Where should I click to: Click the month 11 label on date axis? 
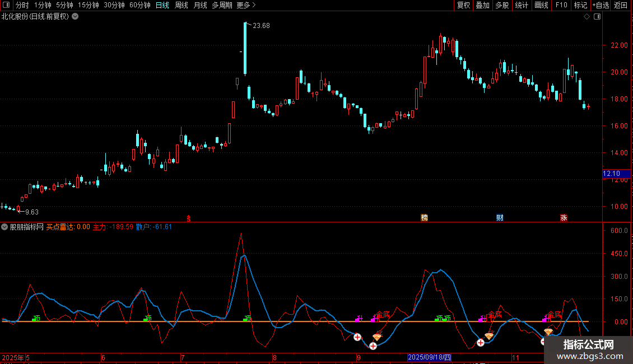tap(515, 357)
